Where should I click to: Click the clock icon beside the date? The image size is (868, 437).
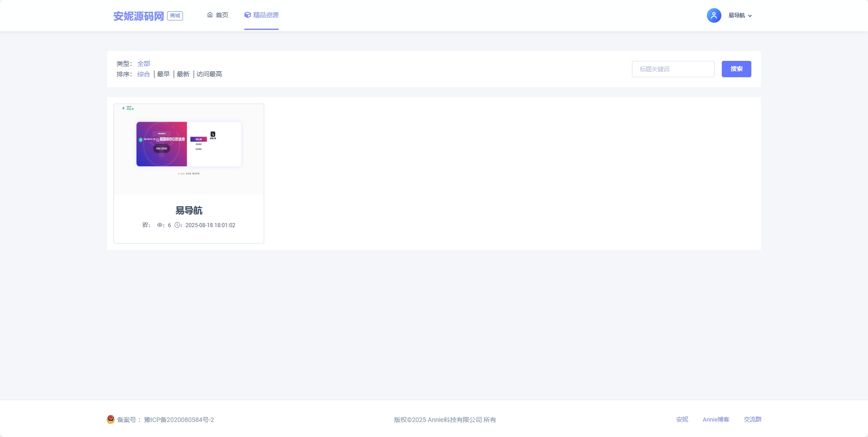point(178,225)
